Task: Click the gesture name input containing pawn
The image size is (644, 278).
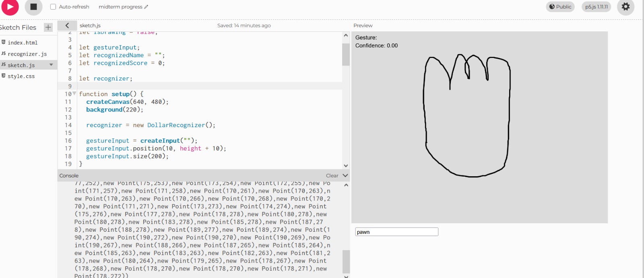Action: tap(396, 232)
